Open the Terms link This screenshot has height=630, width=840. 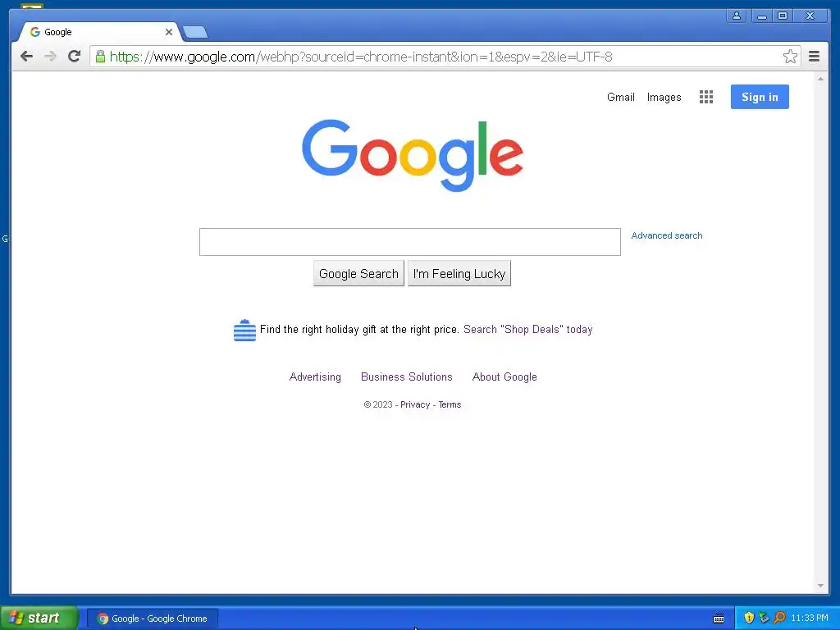tap(450, 404)
